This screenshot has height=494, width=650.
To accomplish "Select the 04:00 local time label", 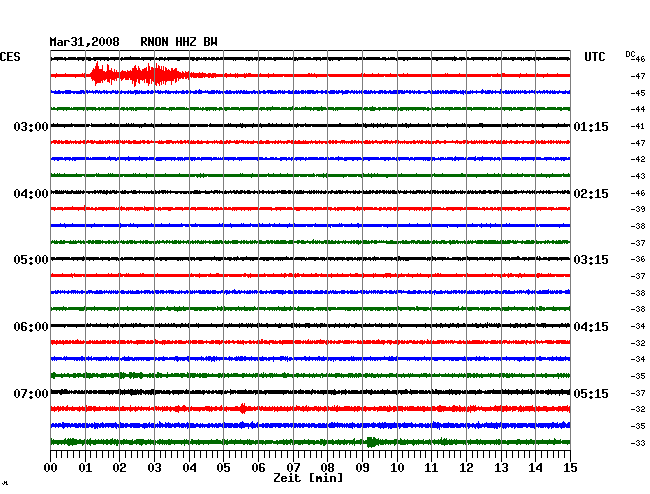I will (31, 194).
